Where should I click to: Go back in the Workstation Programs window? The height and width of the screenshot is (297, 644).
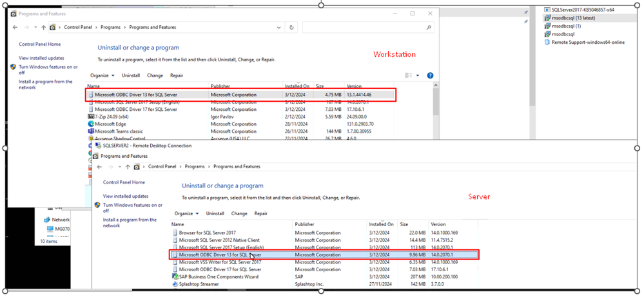coord(15,28)
